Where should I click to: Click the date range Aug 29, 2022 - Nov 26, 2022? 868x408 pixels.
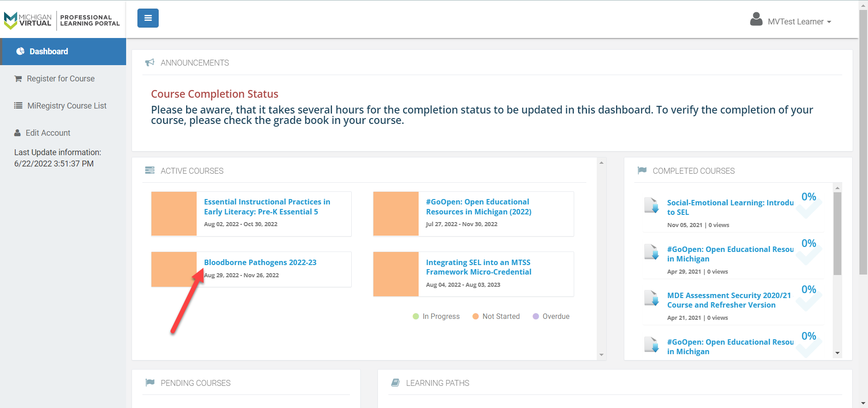[241, 275]
